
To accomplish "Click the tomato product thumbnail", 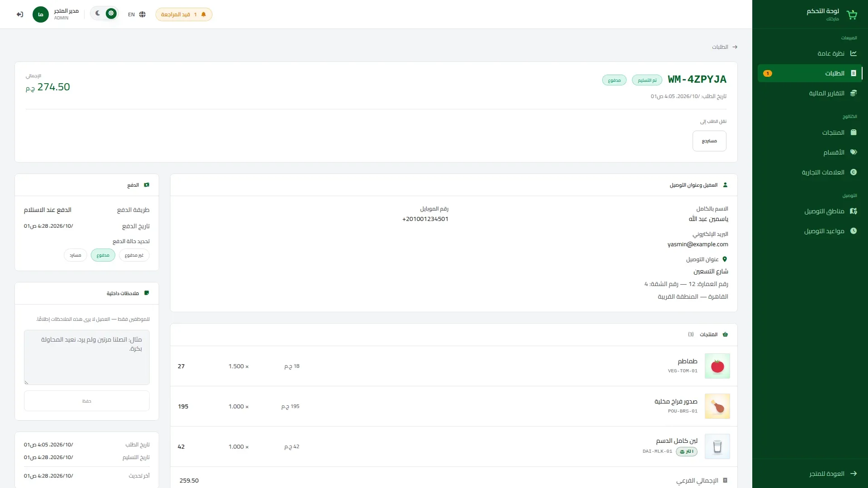I will 717,366.
